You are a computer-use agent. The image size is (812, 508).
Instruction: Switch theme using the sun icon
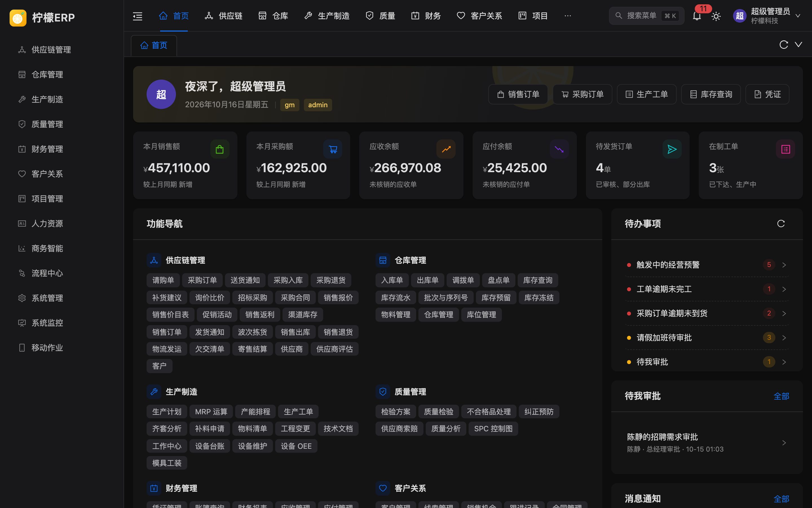[716, 16]
